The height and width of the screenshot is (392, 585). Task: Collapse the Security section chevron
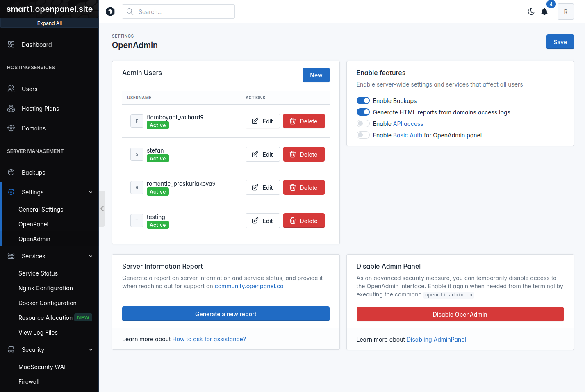tap(91, 350)
